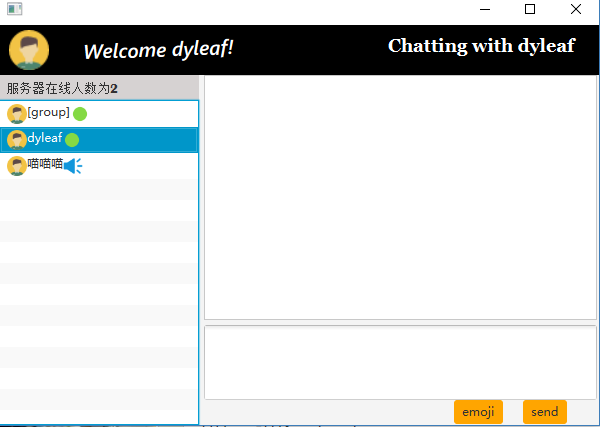The width and height of the screenshot is (600, 427).
Task: Click the profile avatar in the header
Action: click(x=29, y=50)
